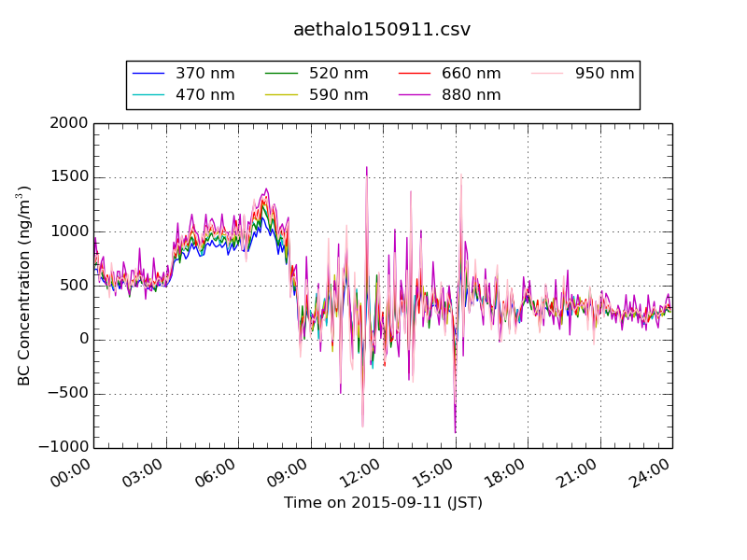The height and width of the screenshot is (560, 747).
Task: Click the 03:00 time tick label
Action: [143, 473]
